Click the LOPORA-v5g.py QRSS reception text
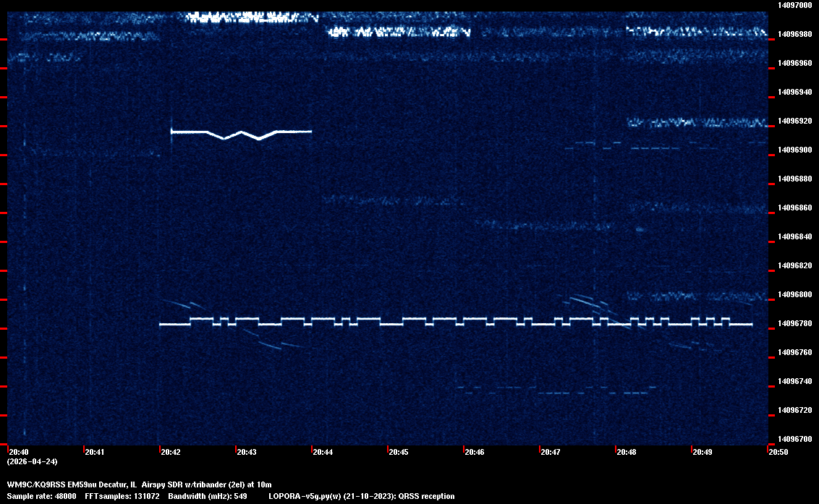 [362, 496]
